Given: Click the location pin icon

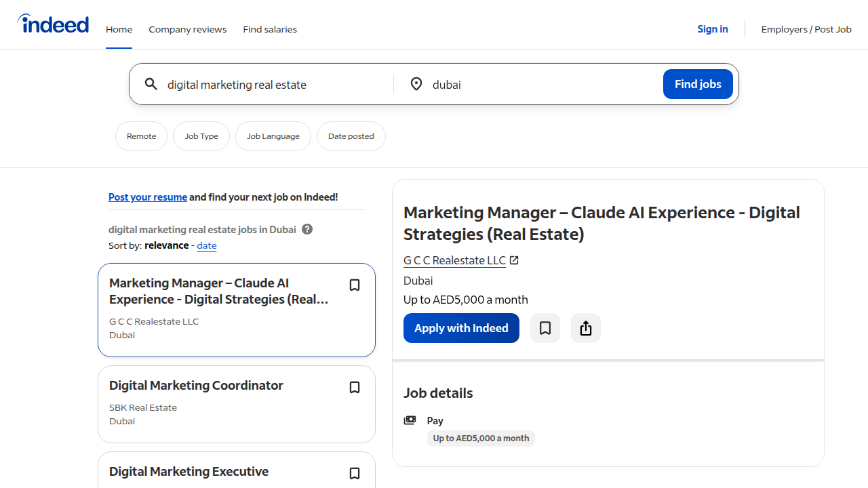Looking at the screenshot, I should coord(416,84).
